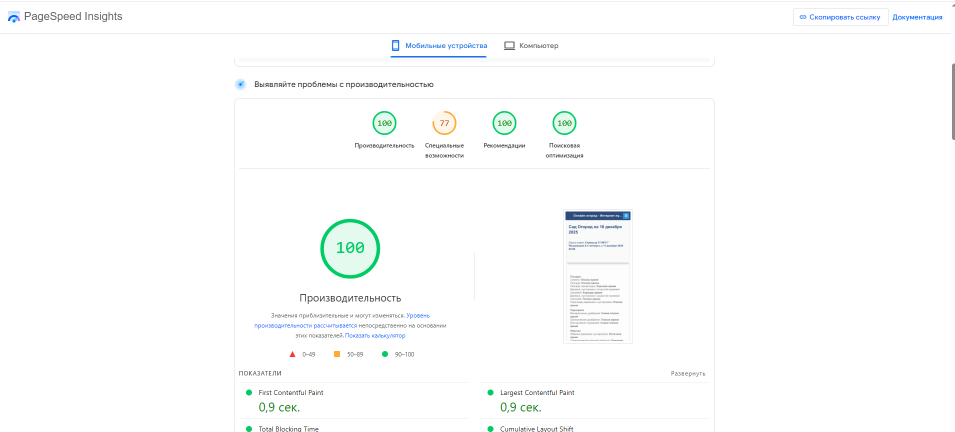
Task: Click the green circle 90–100 legend icon
Action: tap(384, 354)
